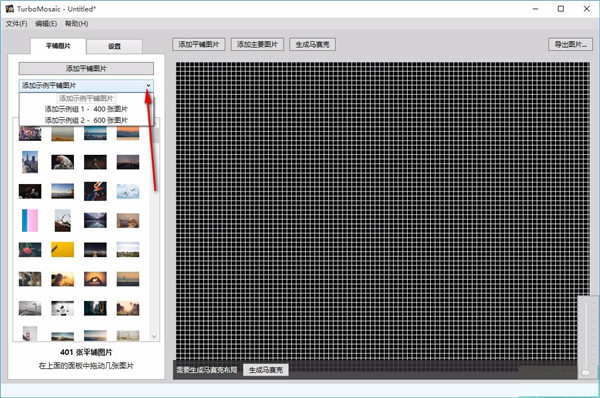This screenshot has height=398, width=600.
Task: Select the pink and blue striped thumbnail
Action: point(30,220)
